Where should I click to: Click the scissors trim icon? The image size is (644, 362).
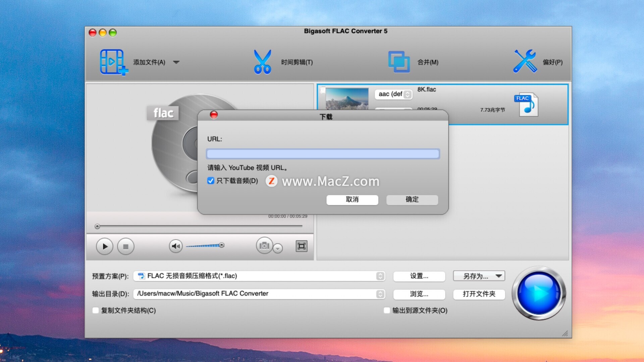[x=262, y=62]
